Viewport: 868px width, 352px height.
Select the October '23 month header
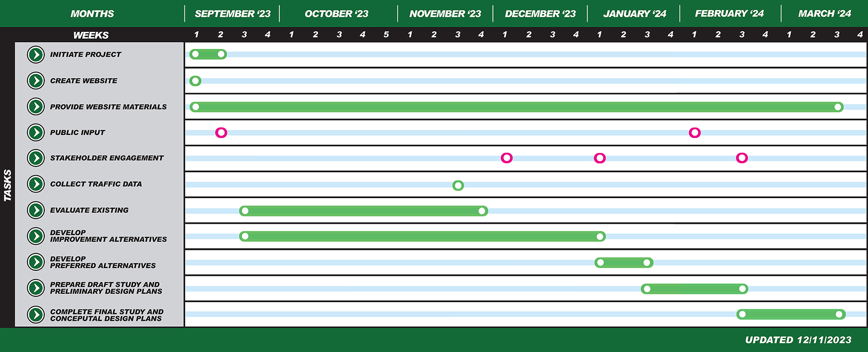click(336, 14)
